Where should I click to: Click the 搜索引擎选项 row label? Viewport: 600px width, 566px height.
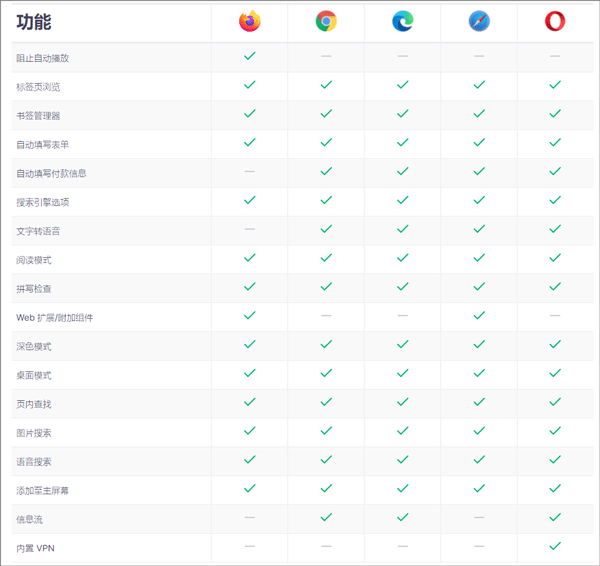pos(43,202)
